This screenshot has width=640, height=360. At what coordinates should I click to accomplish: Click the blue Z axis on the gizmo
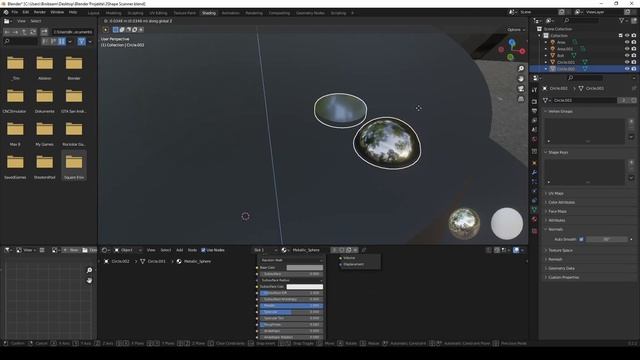512,42
